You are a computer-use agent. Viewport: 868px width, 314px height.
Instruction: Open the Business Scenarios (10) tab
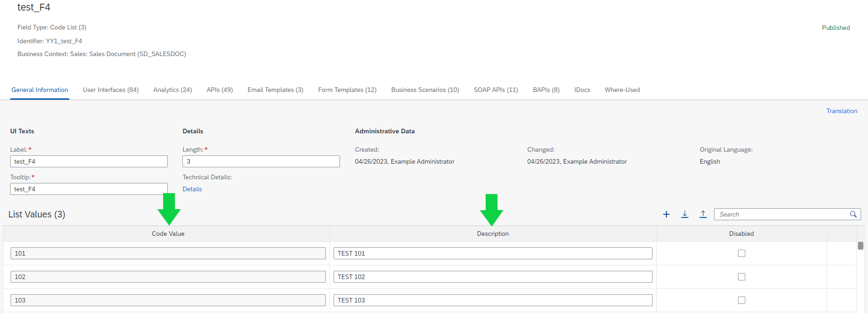click(x=425, y=90)
